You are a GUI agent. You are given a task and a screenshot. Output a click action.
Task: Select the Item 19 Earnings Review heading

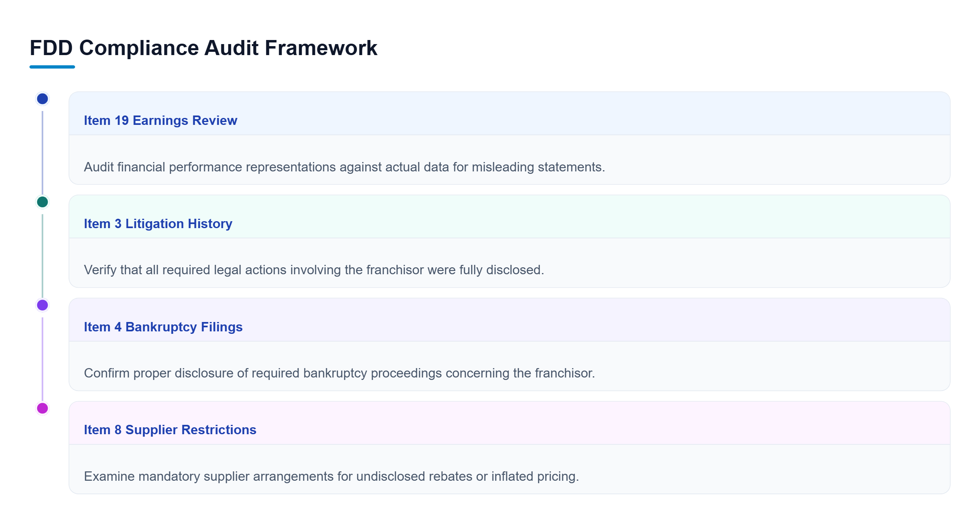pyautogui.click(x=160, y=120)
